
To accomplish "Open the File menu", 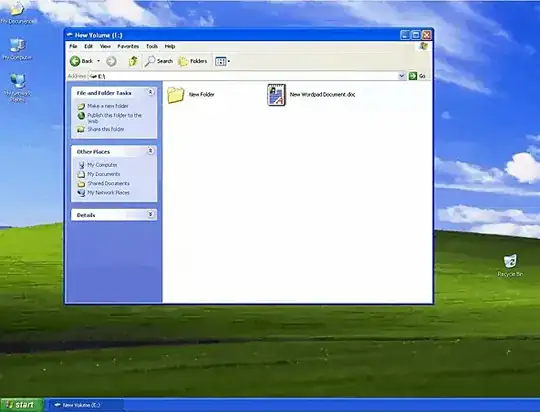I will coord(73,46).
